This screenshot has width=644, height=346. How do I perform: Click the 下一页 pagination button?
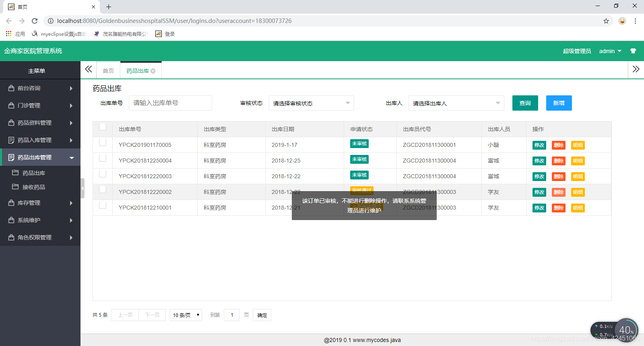tap(152, 315)
